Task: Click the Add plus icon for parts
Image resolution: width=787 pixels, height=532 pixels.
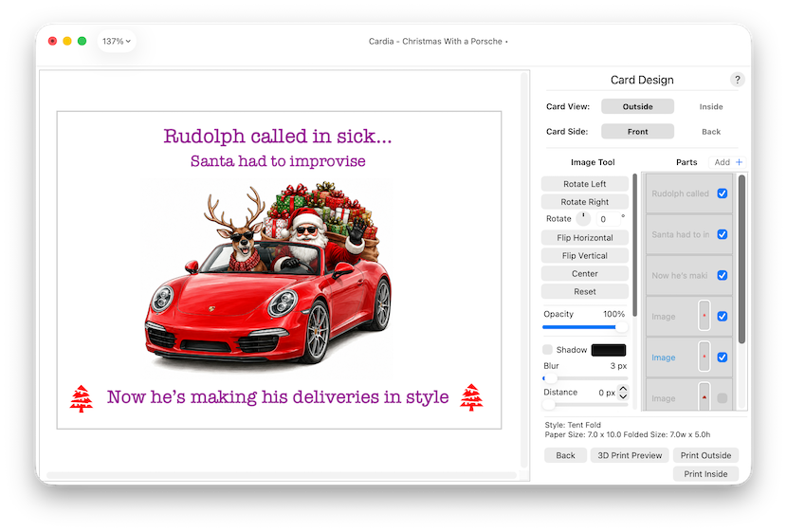Action: [739, 162]
